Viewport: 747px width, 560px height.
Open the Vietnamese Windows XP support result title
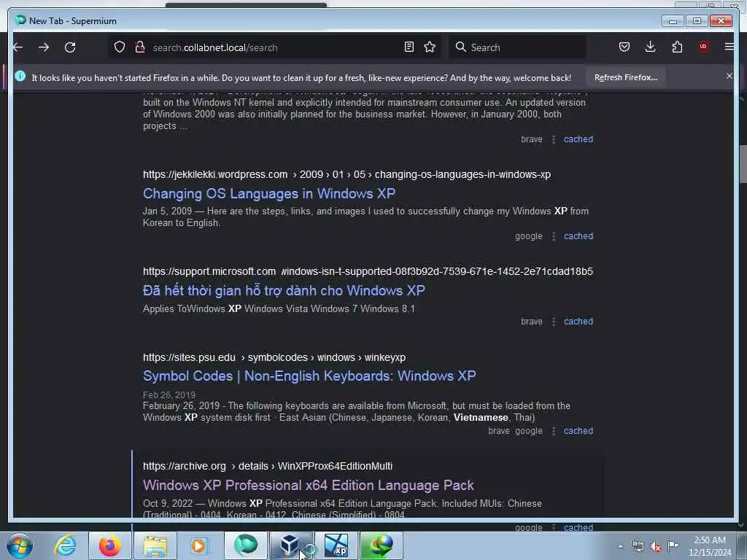coord(284,290)
